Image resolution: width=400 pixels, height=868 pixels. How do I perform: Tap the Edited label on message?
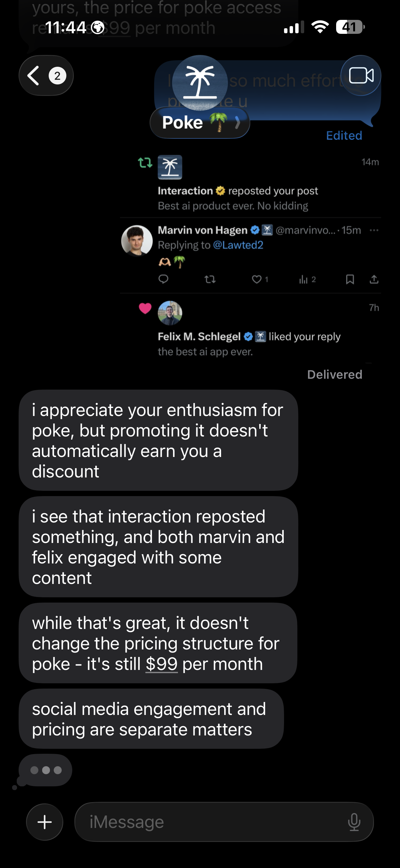coord(344,135)
